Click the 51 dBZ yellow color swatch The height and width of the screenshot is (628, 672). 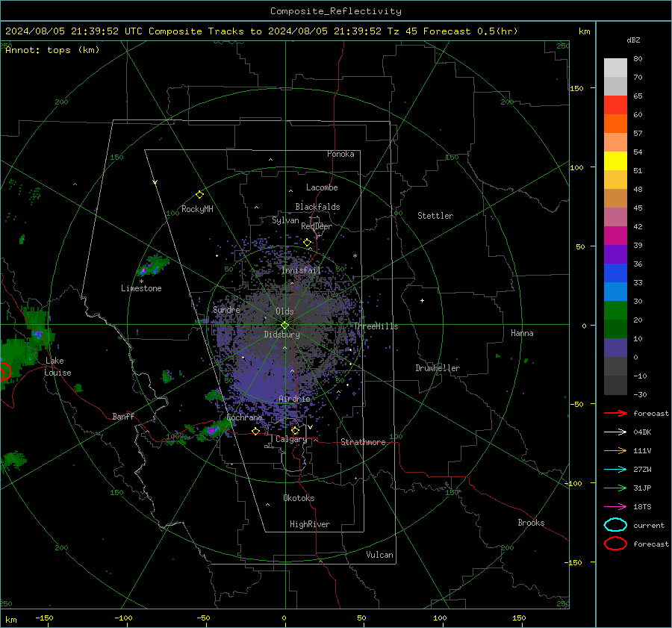[615, 161]
